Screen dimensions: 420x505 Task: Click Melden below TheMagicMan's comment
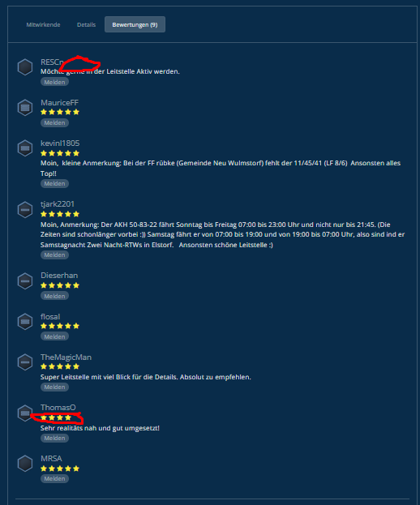pyautogui.click(x=54, y=387)
